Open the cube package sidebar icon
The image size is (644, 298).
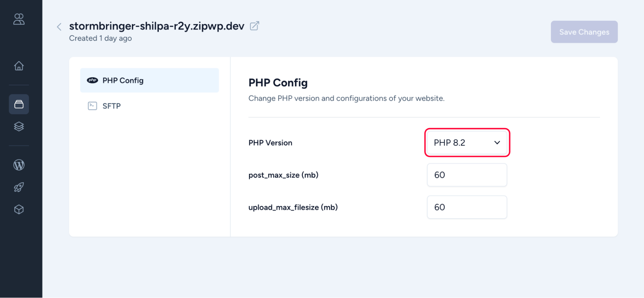19,210
